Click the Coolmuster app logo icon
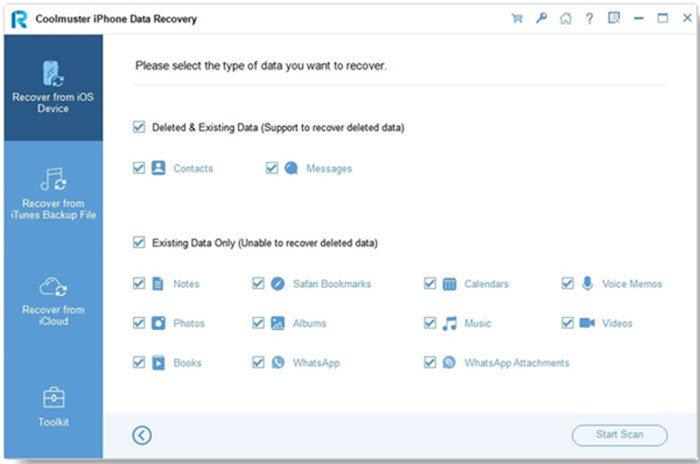 [18, 18]
